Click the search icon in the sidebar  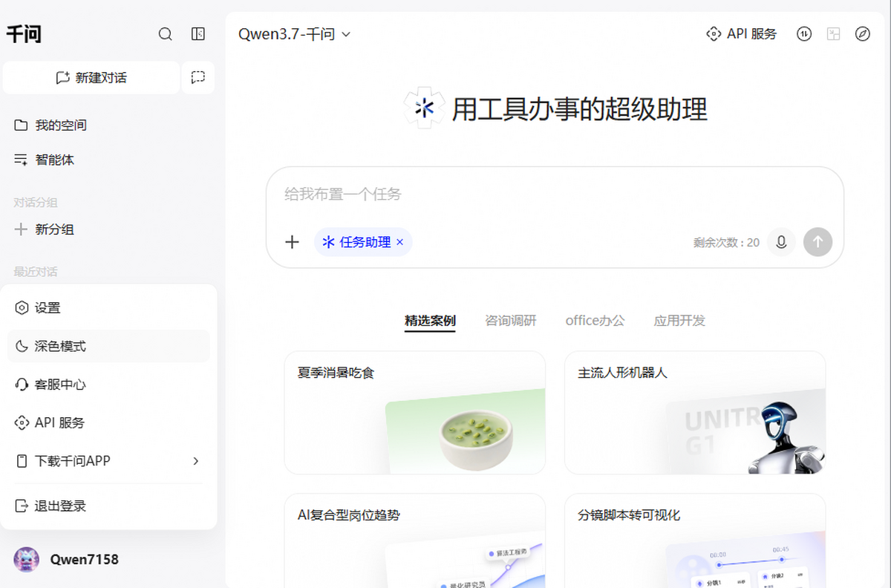click(x=166, y=33)
